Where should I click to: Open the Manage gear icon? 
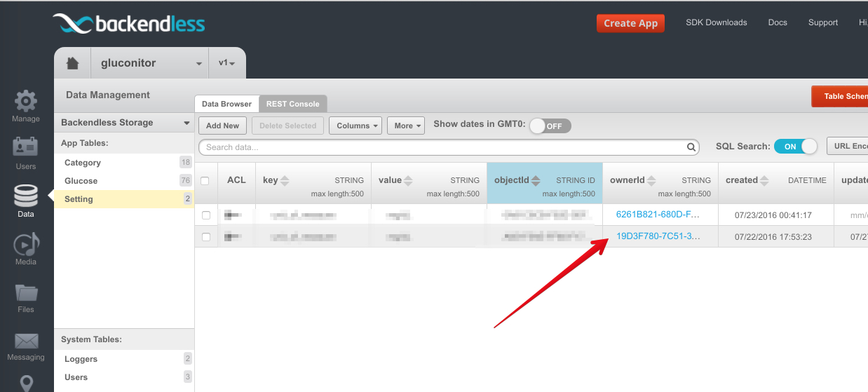(26, 102)
